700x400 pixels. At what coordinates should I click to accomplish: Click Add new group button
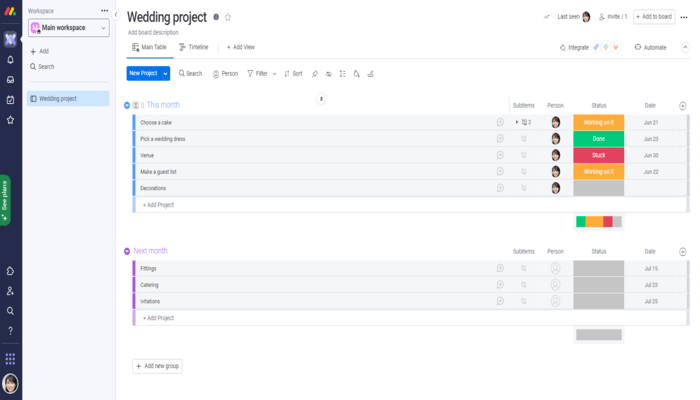158,366
